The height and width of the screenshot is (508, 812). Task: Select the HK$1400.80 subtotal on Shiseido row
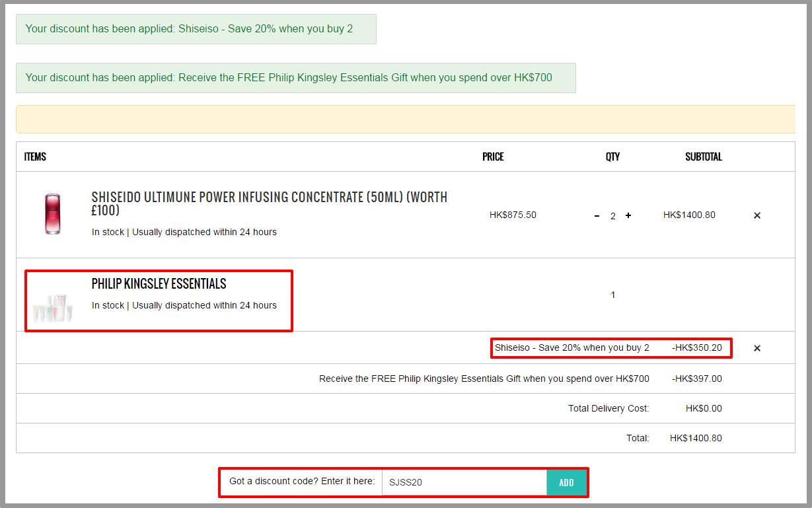pos(689,215)
